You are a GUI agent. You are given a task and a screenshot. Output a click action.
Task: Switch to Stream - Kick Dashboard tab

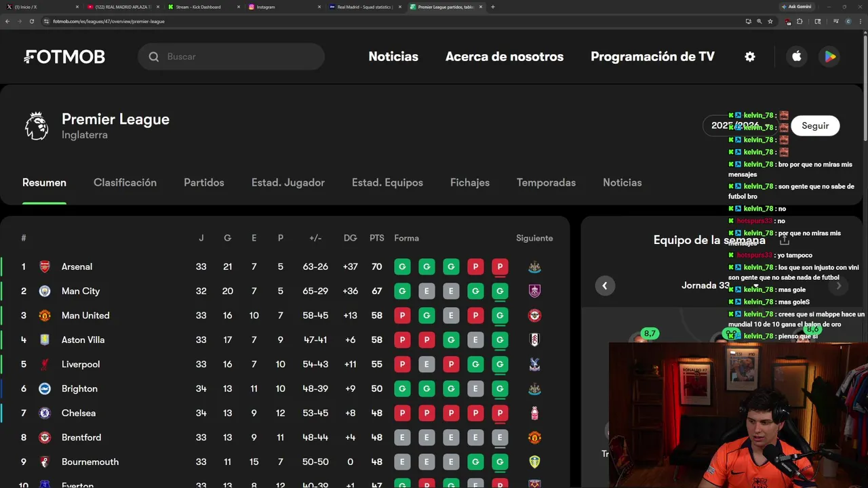point(205,7)
